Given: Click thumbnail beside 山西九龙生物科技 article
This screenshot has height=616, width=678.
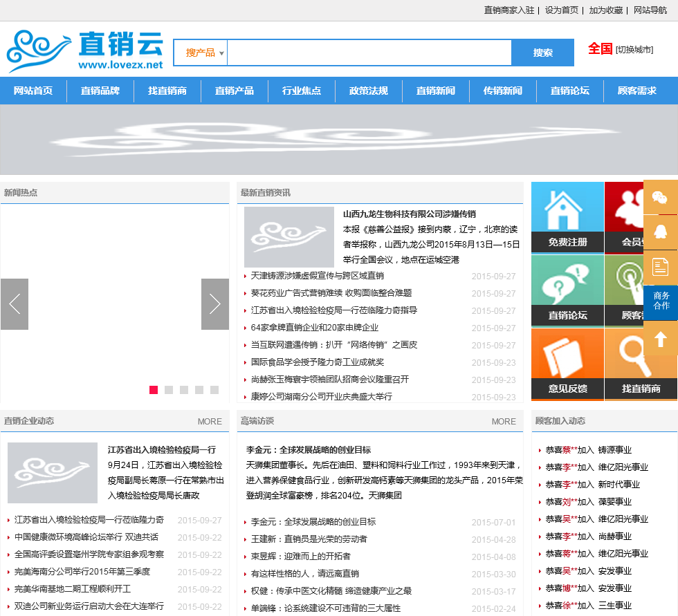Looking at the screenshot, I should click(x=289, y=236).
